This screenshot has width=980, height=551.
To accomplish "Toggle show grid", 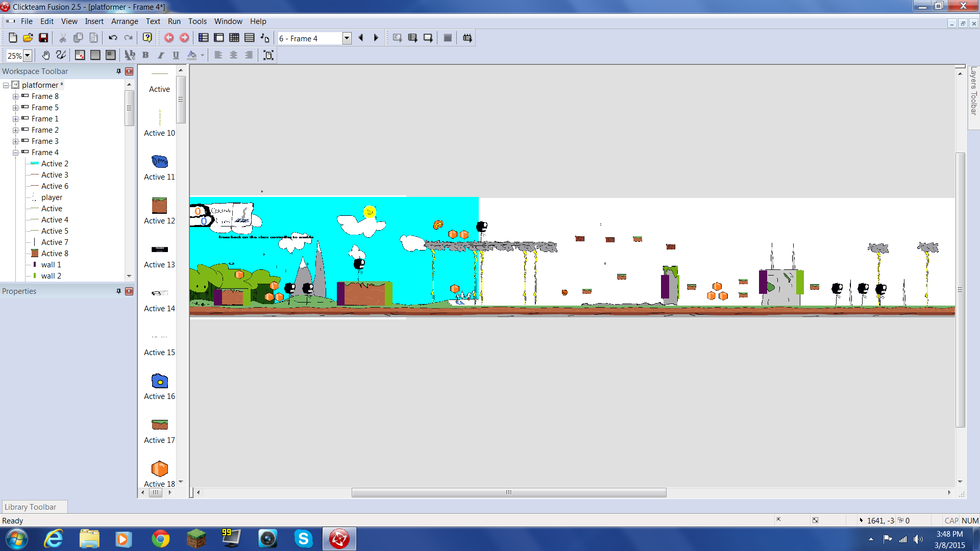I will [95, 55].
